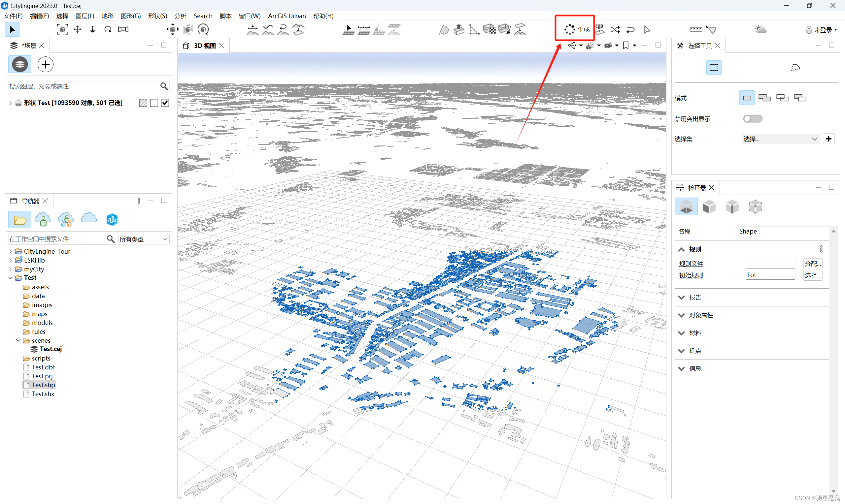Click the add new layer plus icon

tap(45, 64)
